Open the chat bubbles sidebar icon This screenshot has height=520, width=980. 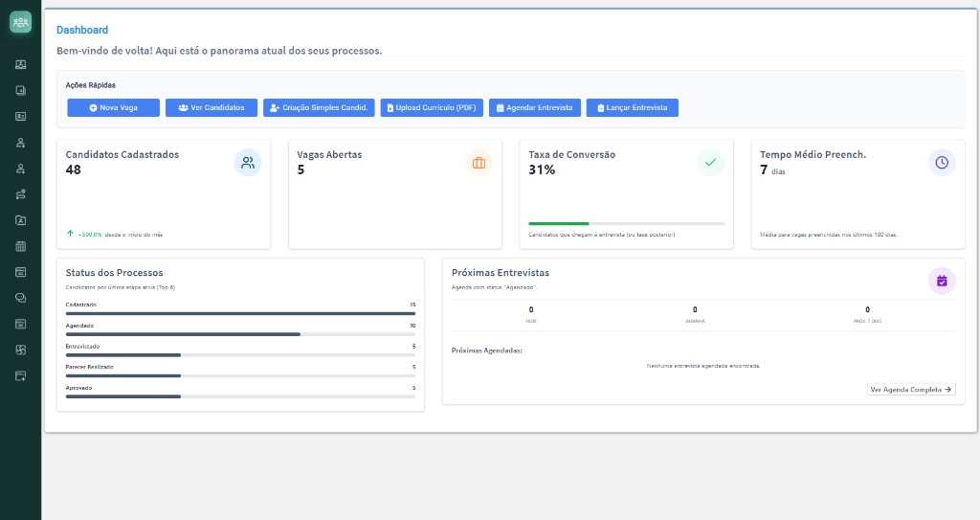[x=21, y=299]
